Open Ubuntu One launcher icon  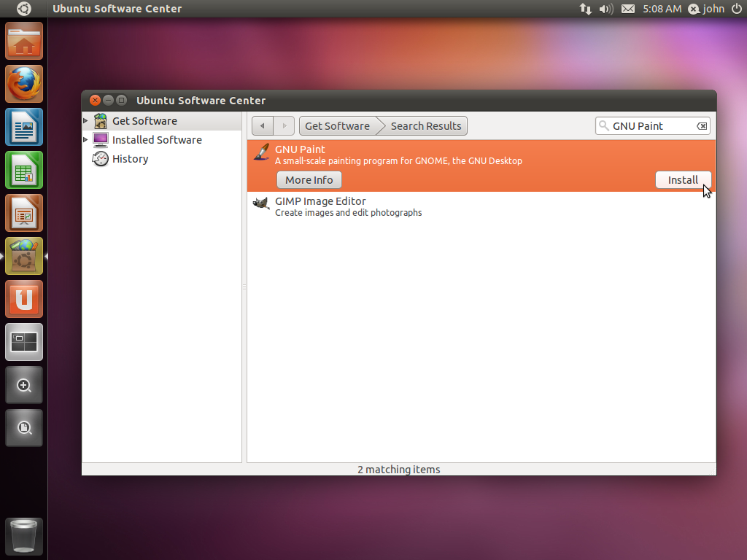(x=24, y=299)
